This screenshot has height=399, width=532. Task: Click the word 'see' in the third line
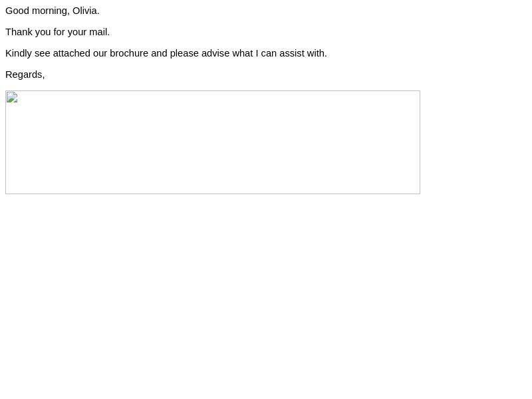coord(43,54)
